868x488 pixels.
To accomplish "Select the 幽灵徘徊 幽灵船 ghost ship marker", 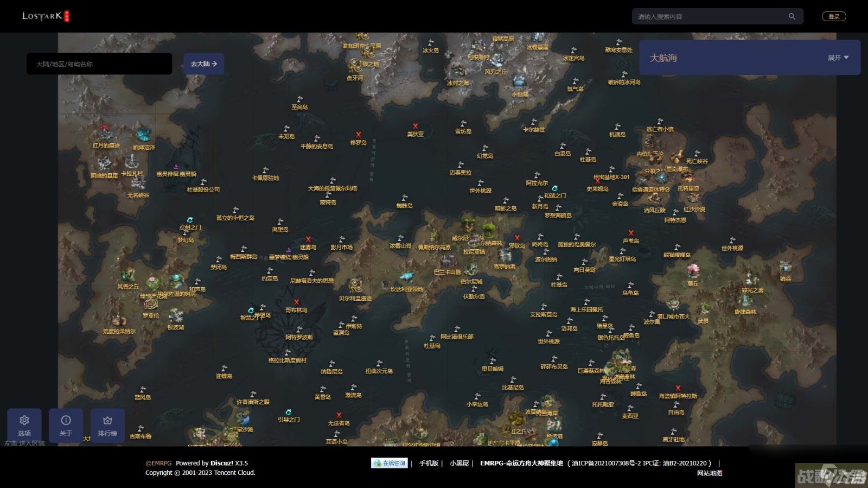I will click(176, 167).
